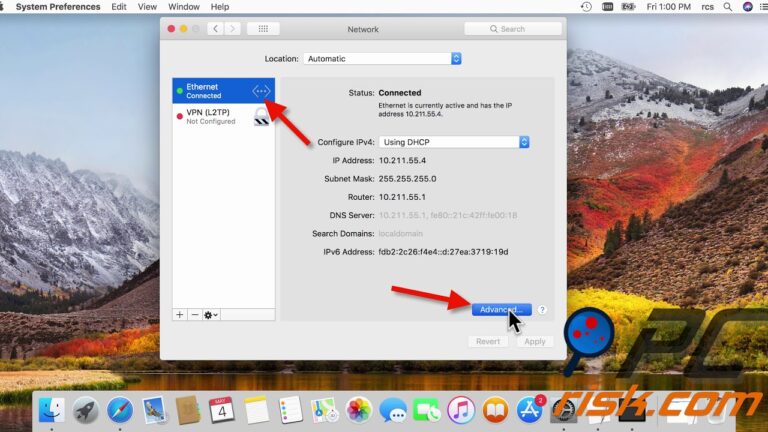This screenshot has width=768, height=432.
Task: Open Contacts book icon in Dock
Action: click(188, 409)
